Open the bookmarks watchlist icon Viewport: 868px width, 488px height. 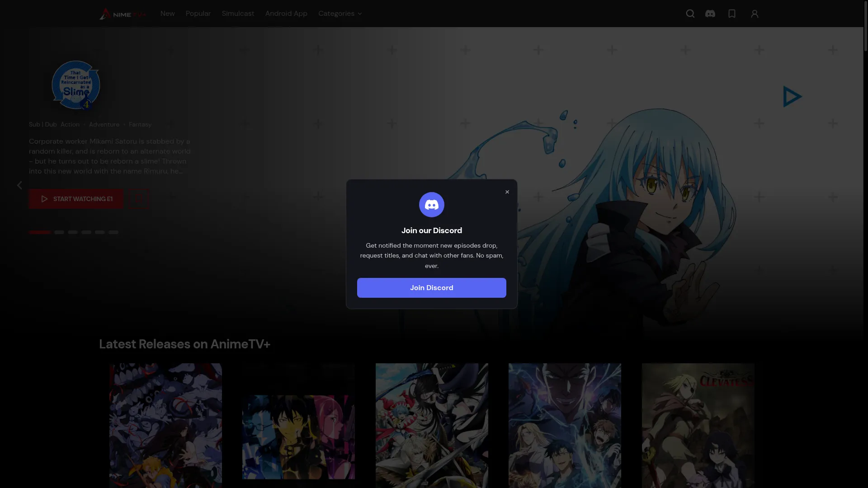[732, 14]
